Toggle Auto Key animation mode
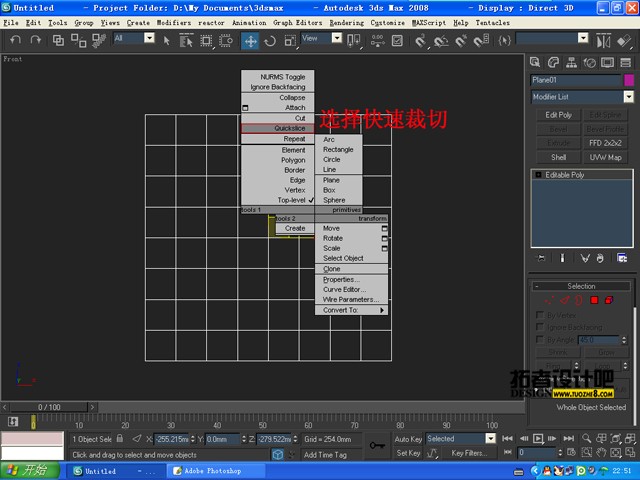The width and height of the screenshot is (640, 480). (408, 439)
